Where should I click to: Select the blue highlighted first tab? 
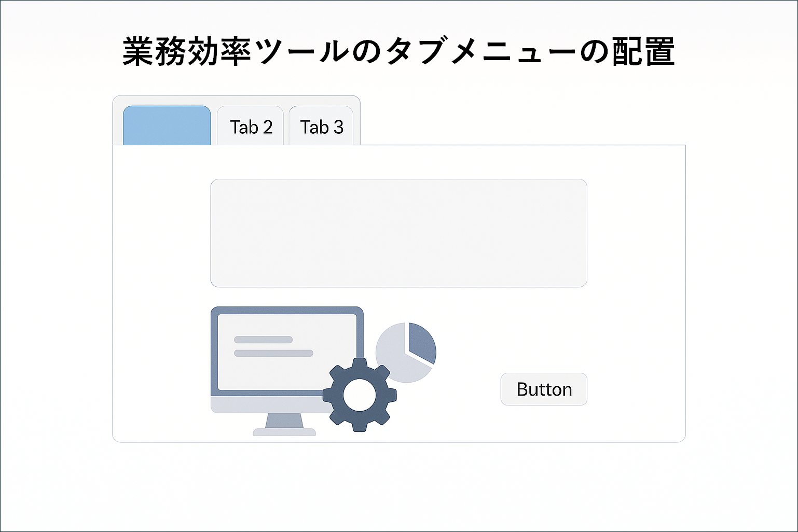click(x=167, y=126)
